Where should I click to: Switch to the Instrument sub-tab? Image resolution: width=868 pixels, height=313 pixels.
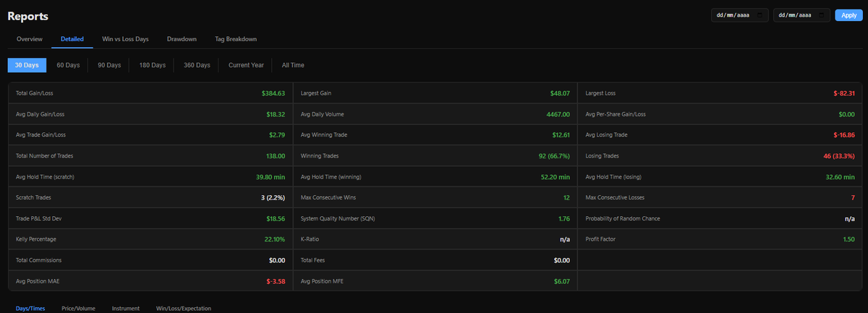point(126,309)
